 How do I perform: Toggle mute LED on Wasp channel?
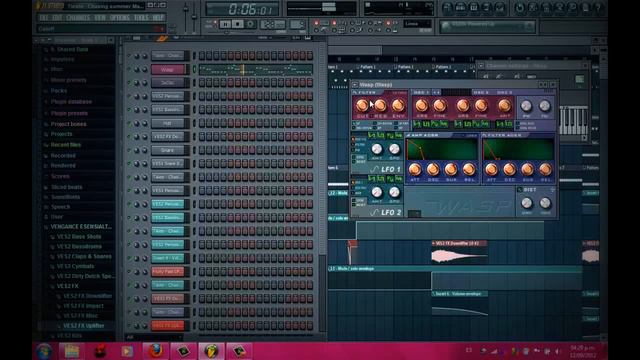coord(129,69)
